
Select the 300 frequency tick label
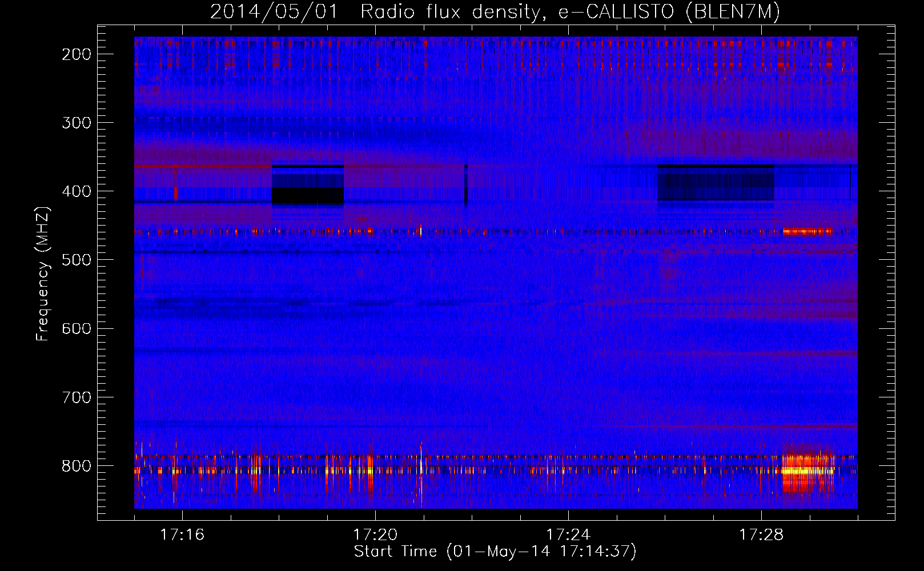(x=77, y=123)
